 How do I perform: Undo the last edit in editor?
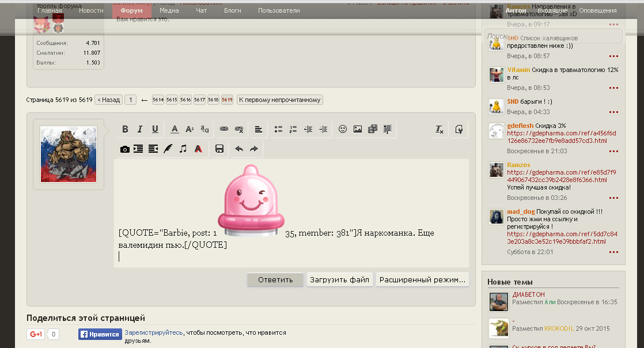[x=238, y=149]
